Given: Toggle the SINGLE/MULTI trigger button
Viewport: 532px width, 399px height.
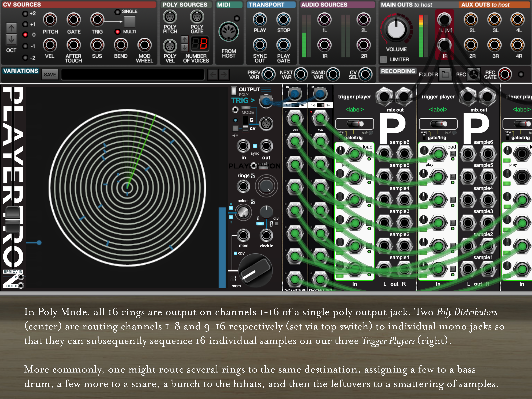Looking at the screenshot, I should pos(129,22).
